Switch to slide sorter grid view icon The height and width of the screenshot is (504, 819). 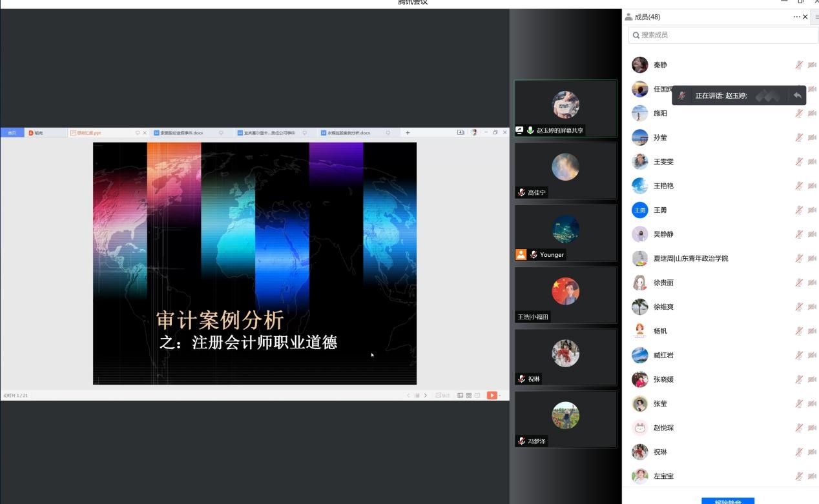468,396
